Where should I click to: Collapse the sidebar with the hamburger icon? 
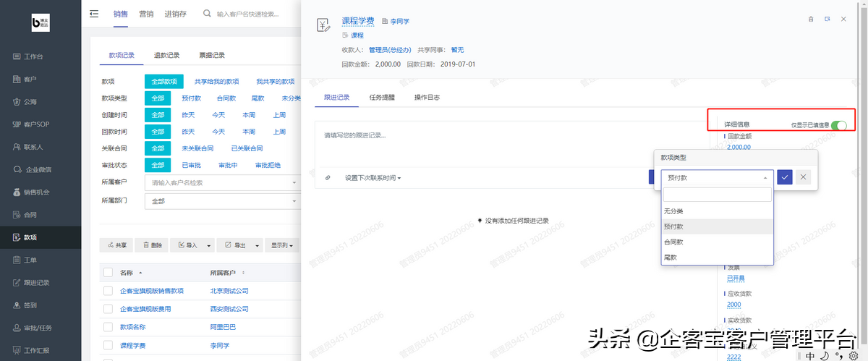point(94,13)
